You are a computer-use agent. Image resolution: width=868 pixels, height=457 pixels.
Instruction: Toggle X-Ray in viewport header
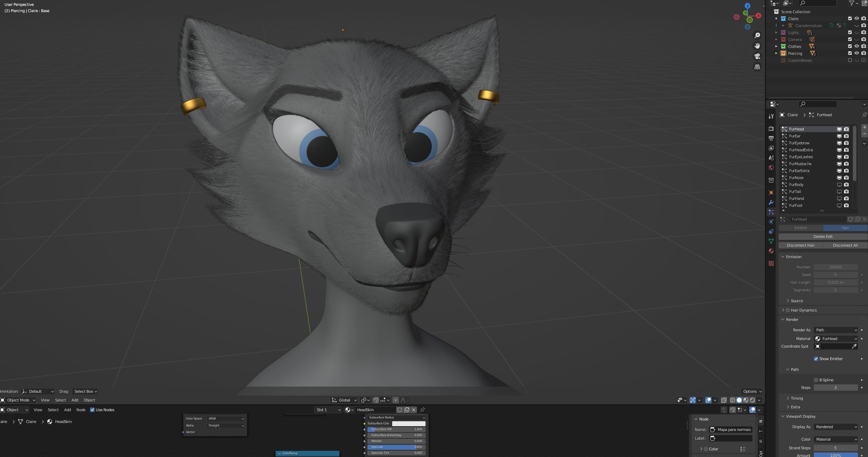[x=724, y=400]
